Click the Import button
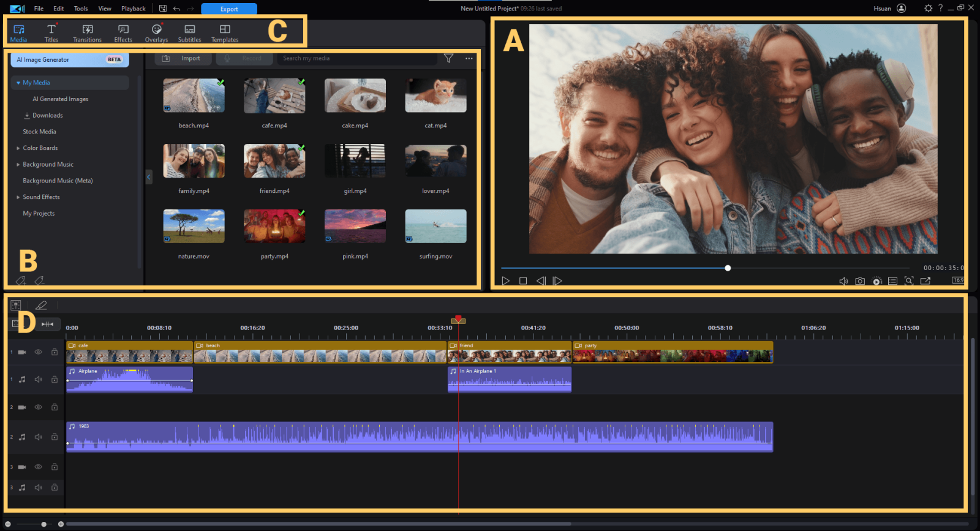980x531 pixels. [184, 58]
